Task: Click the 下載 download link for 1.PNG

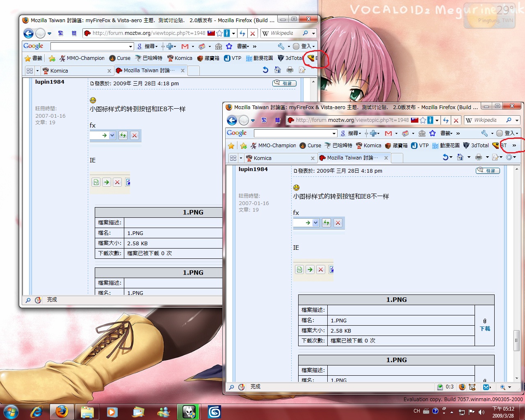Action: point(485,329)
